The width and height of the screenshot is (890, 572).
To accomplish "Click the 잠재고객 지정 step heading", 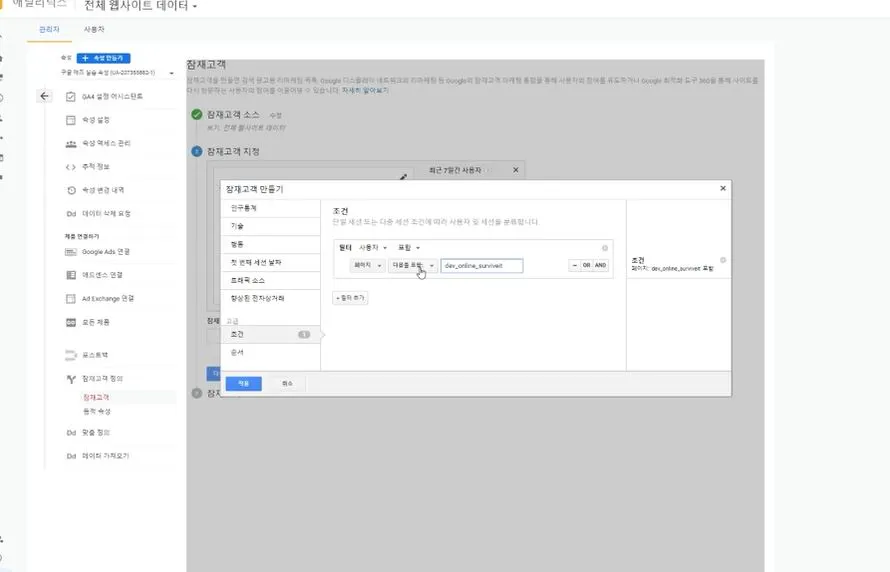I will tap(233, 152).
